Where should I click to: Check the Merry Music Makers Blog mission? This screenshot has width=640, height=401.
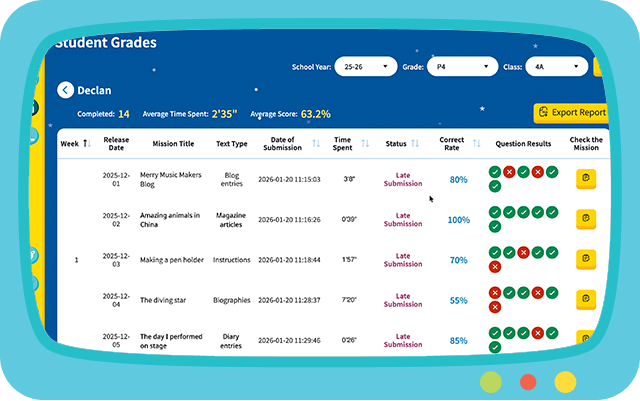586,179
